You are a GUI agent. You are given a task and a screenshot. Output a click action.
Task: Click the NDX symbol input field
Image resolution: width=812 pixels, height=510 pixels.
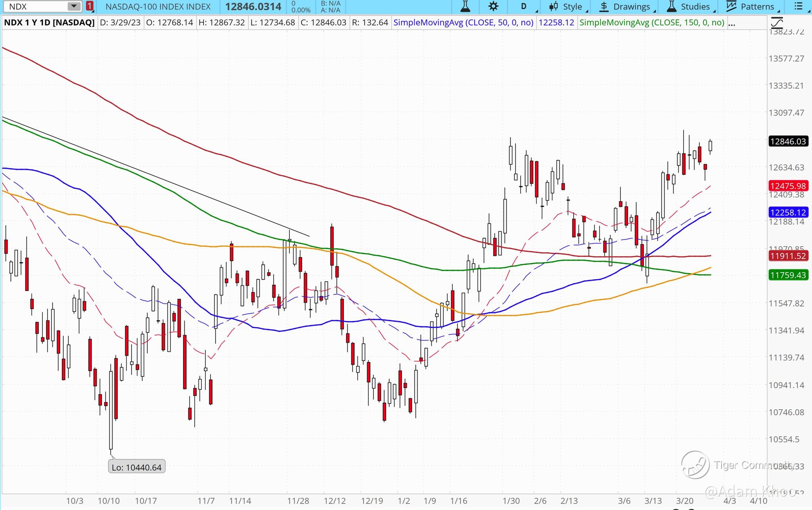click(x=36, y=6)
